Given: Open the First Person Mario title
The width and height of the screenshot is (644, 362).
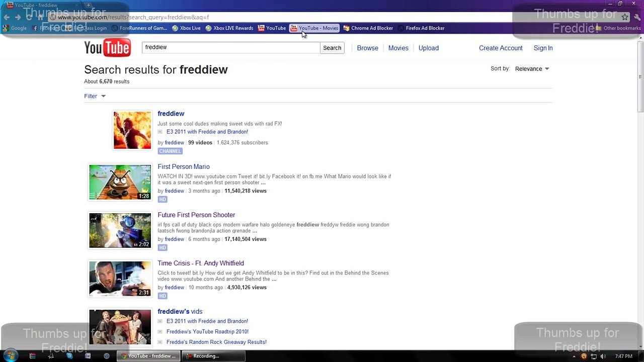Looking at the screenshot, I should [184, 167].
